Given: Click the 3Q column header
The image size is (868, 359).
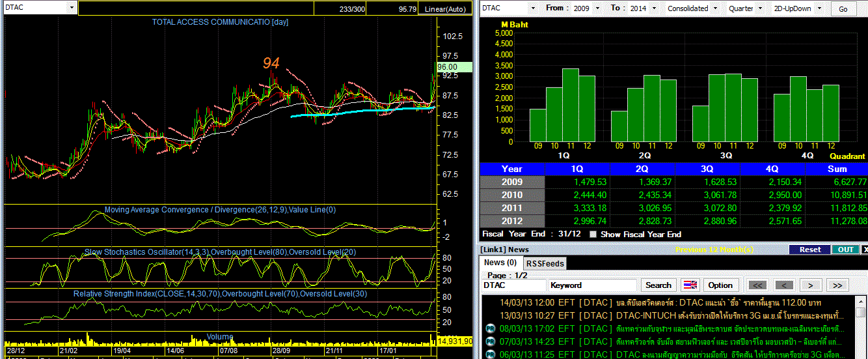Looking at the screenshot, I should pyautogui.click(x=707, y=169).
